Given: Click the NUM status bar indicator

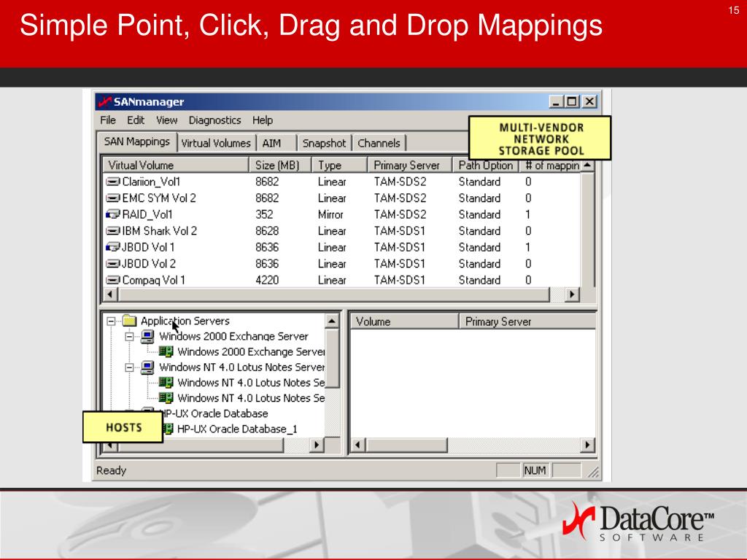Looking at the screenshot, I should click(535, 470).
